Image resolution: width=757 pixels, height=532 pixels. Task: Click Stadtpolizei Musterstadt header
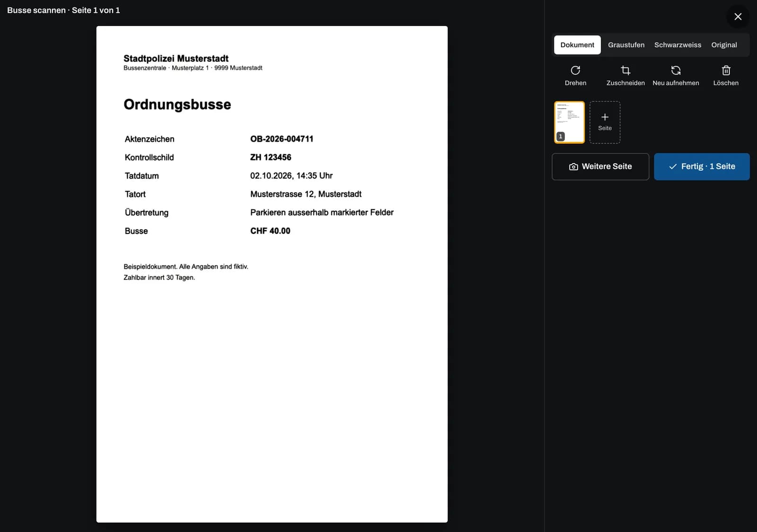pyautogui.click(x=176, y=59)
